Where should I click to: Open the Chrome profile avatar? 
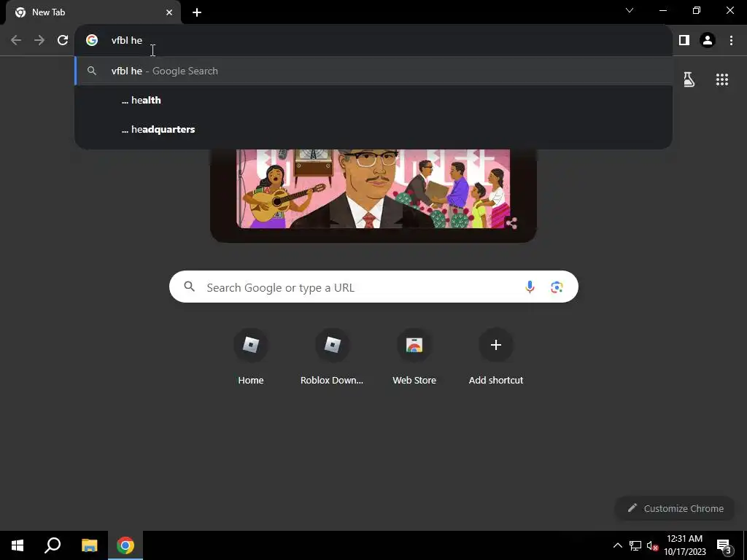[x=708, y=41]
